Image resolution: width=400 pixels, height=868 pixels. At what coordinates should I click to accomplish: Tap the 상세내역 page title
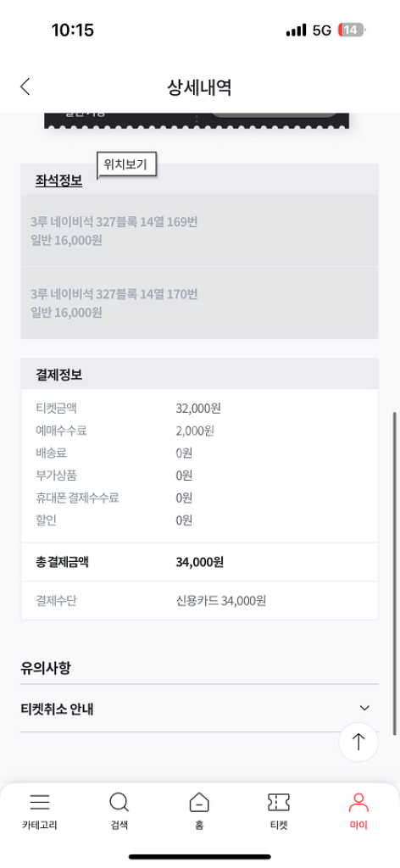(x=199, y=87)
